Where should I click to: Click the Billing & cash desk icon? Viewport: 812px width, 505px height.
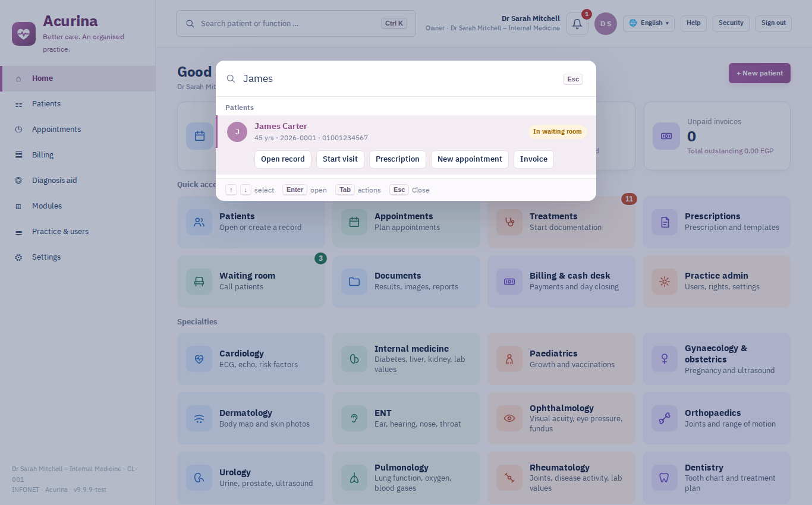pyautogui.click(x=509, y=282)
